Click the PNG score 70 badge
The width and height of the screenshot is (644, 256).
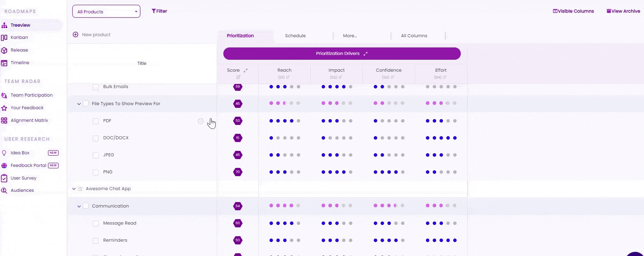[x=238, y=172]
